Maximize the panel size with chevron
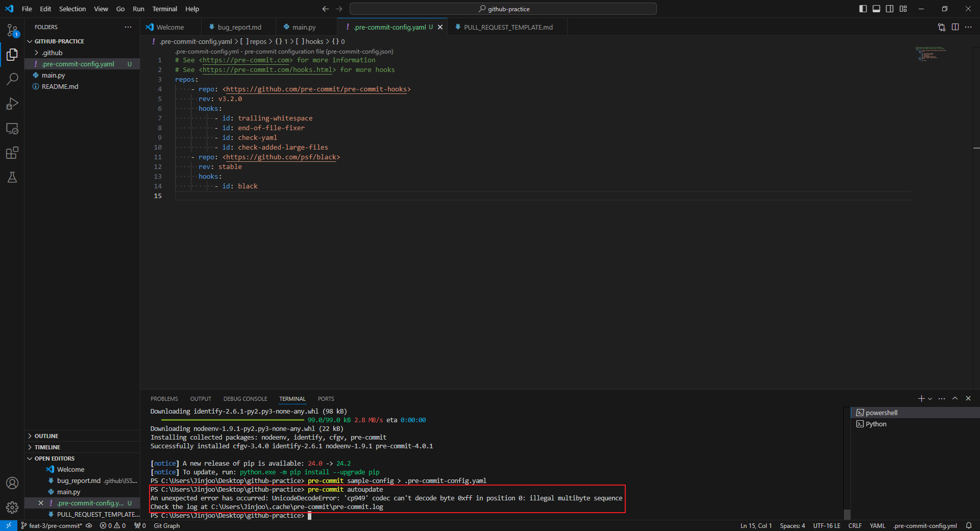The width and height of the screenshot is (980, 531). (x=955, y=398)
